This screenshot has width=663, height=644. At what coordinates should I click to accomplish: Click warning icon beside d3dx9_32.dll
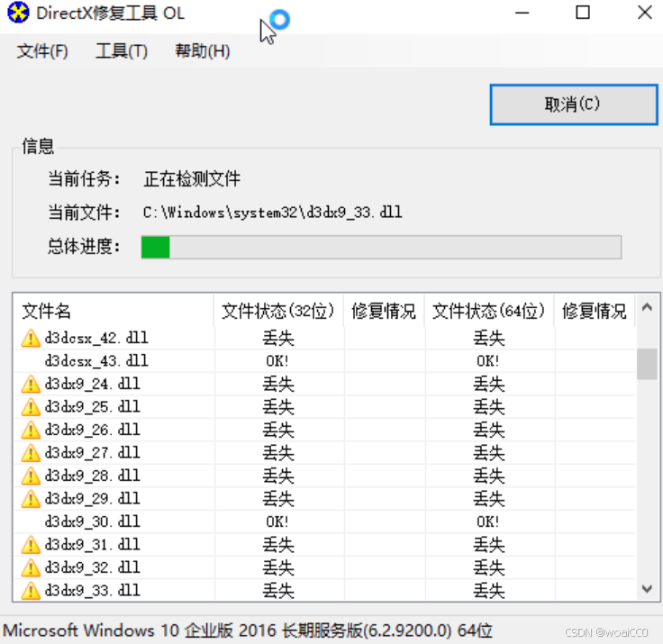(x=31, y=567)
